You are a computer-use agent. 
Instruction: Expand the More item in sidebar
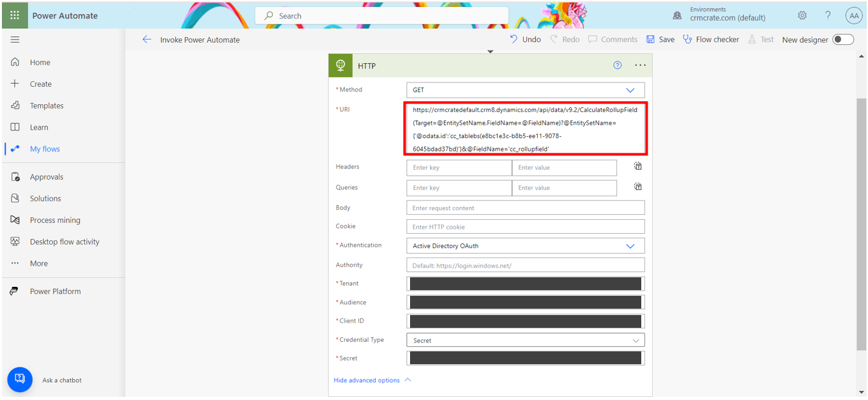(x=39, y=263)
